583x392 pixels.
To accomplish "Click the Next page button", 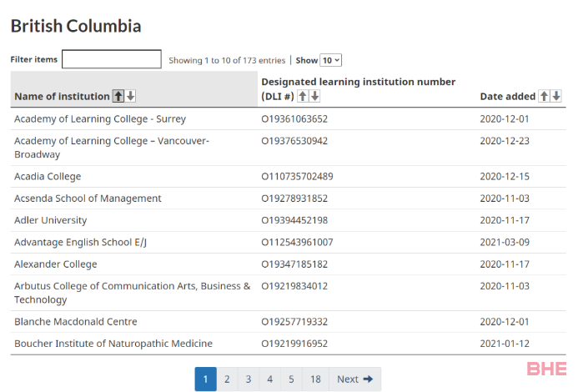I will click(x=355, y=379).
